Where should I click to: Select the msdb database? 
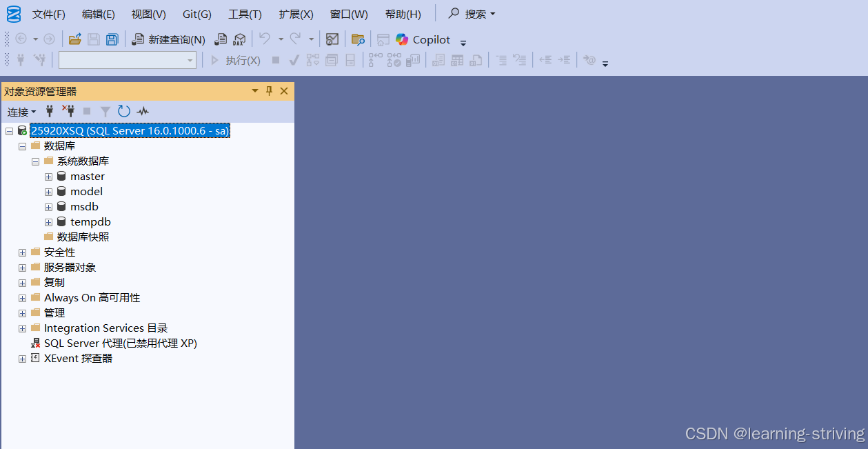85,207
